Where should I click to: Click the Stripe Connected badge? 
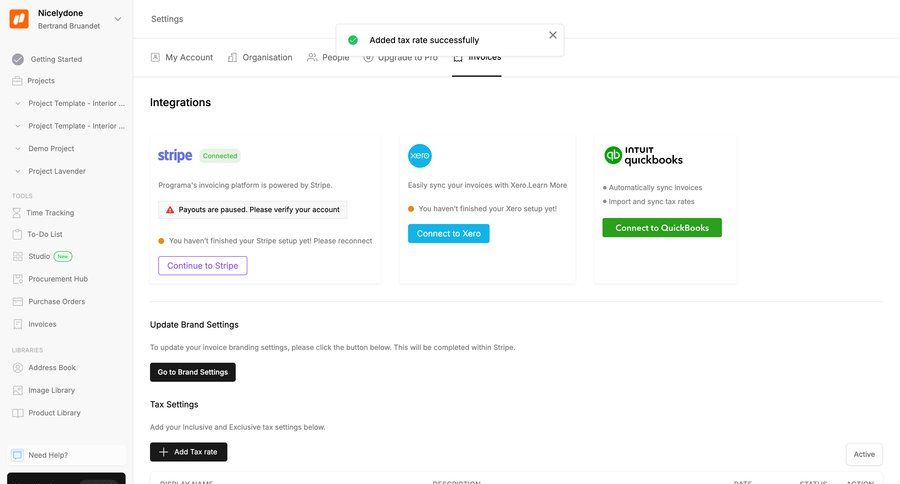coord(220,156)
